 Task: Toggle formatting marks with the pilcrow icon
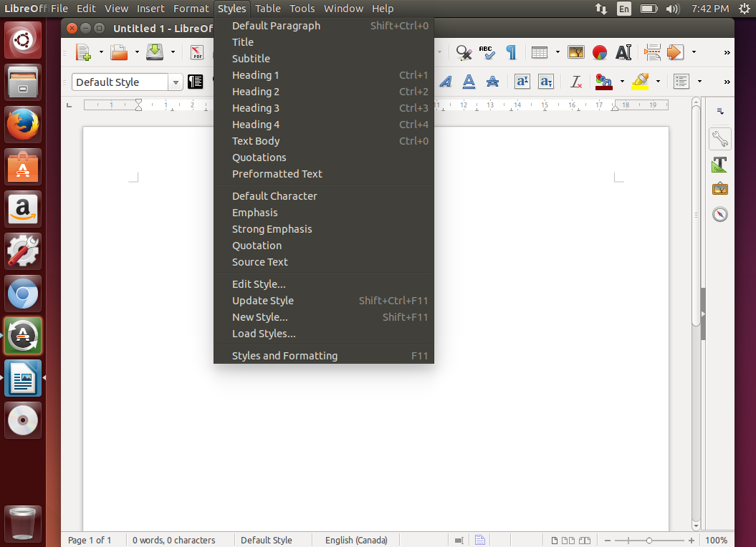click(511, 52)
